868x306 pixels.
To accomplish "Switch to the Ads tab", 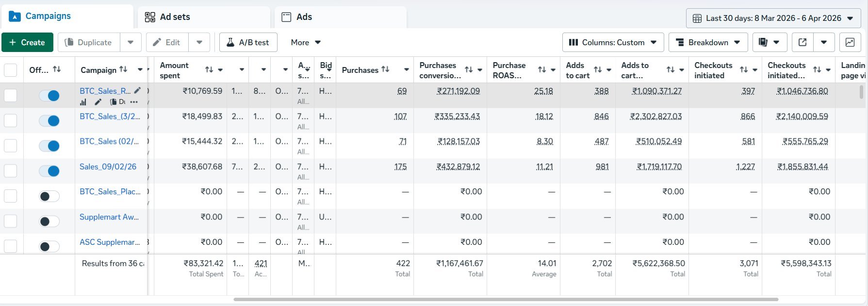I will (x=341, y=17).
